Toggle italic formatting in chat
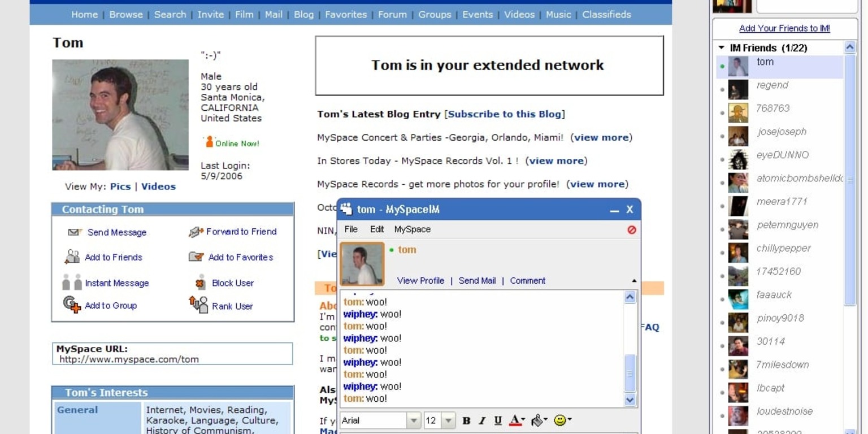This screenshot has height=434, width=868. point(482,420)
